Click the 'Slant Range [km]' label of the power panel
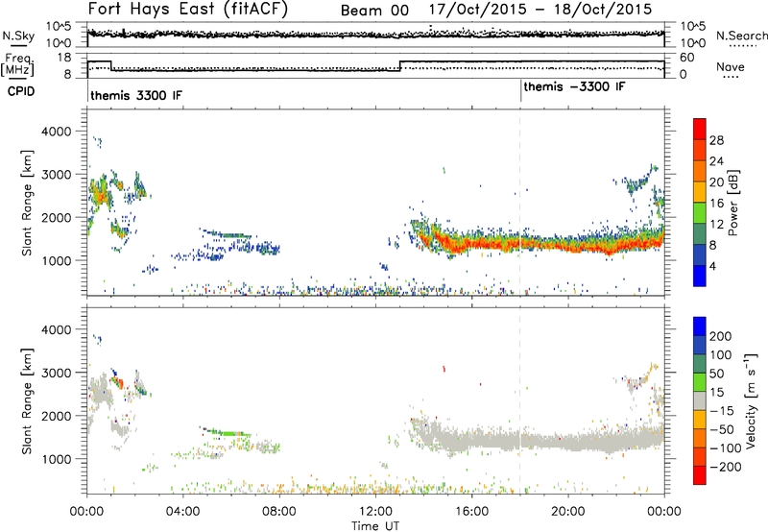The height and width of the screenshot is (532, 768). point(27,203)
